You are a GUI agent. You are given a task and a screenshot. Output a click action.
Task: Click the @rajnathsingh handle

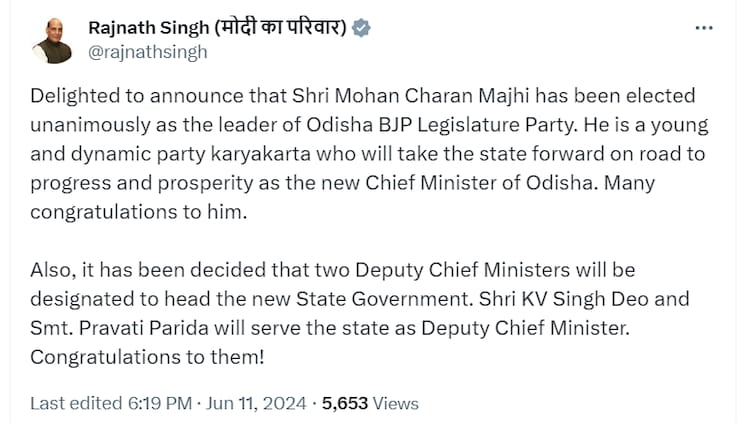148,52
